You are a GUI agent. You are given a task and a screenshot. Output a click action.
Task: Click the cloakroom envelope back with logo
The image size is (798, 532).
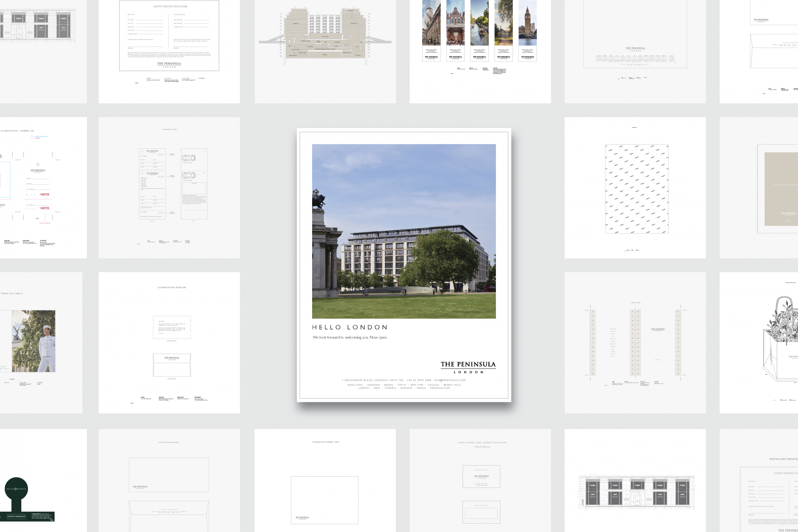[172, 365]
